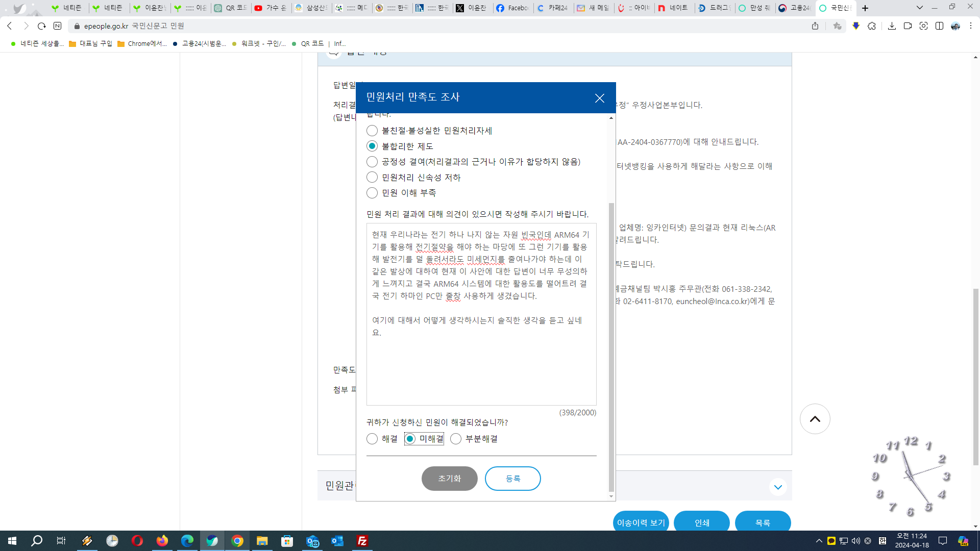
Task: Open Outlook from taskbar
Action: point(337,541)
